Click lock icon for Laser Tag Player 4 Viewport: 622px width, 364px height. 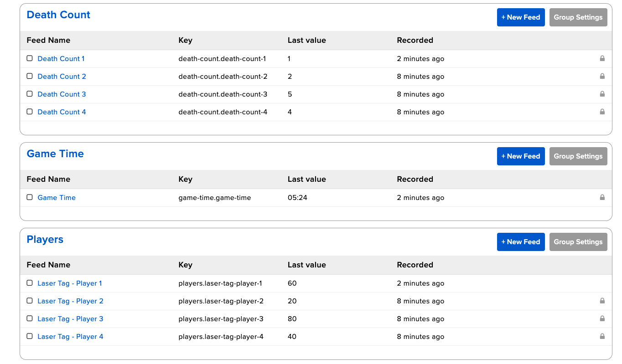coord(602,336)
